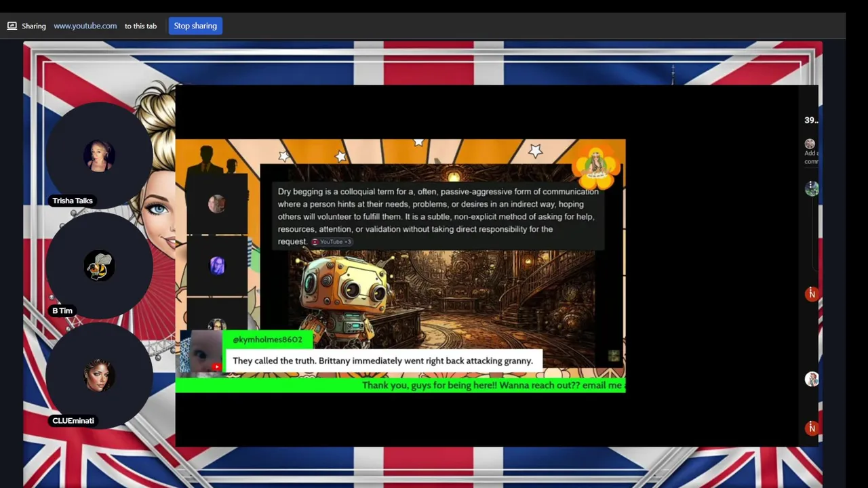Click the Stop sharing button

click(x=195, y=26)
